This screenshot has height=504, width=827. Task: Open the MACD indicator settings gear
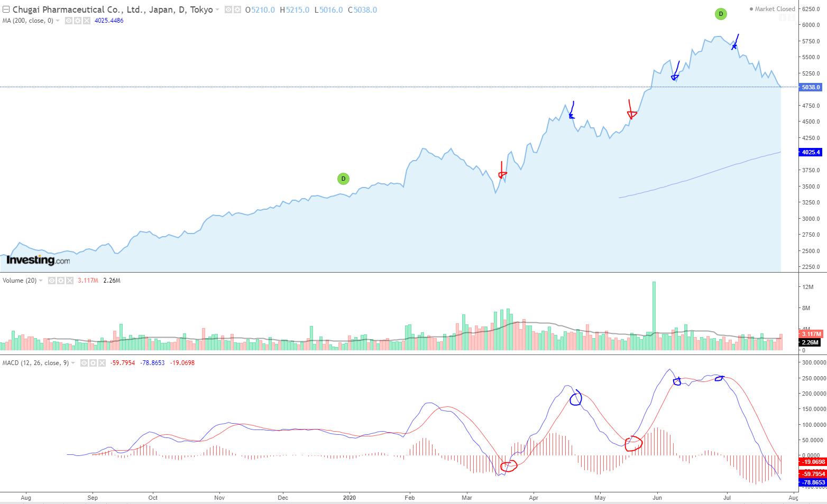pos(93,363)
